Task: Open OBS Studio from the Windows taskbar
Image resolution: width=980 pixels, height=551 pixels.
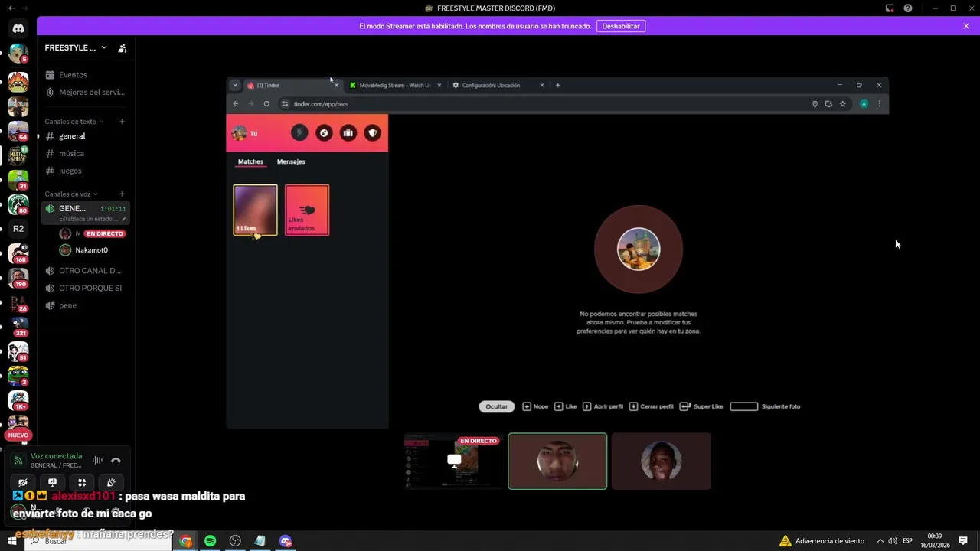Action: coord(235,541)
